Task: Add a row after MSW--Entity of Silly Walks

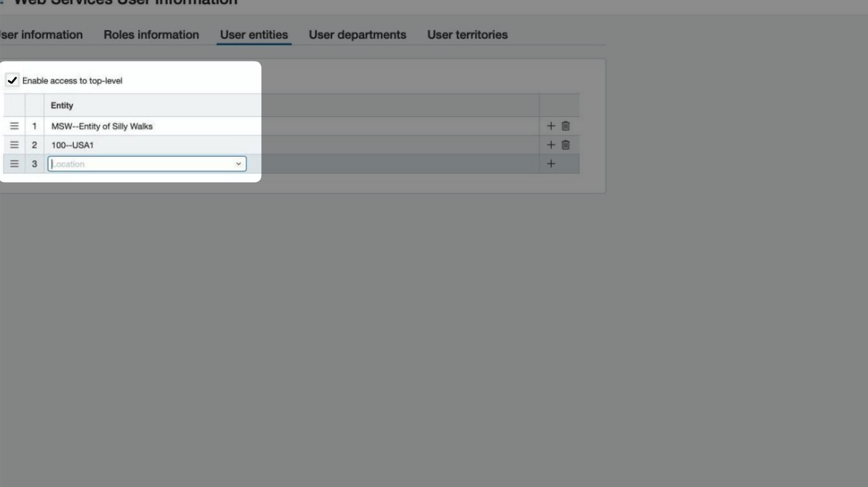Action: pos(550,126)
